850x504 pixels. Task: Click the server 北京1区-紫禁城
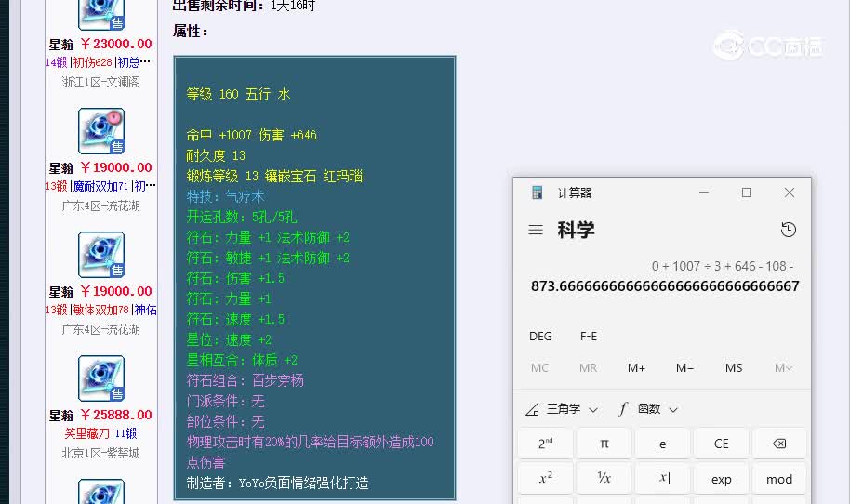(100, 453)
